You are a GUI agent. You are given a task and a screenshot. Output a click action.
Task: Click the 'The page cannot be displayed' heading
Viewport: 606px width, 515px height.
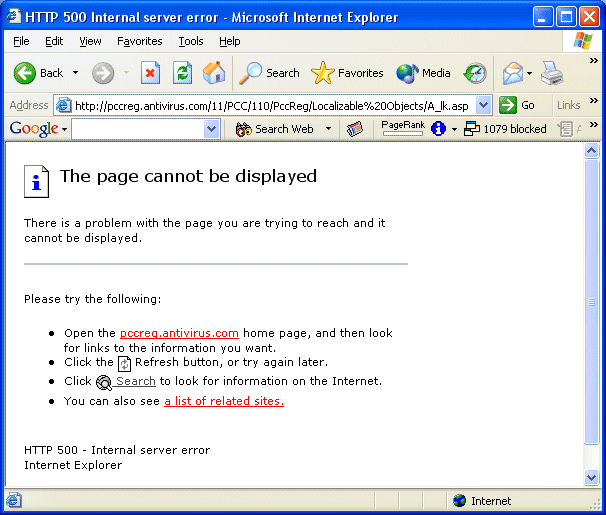pos(188,177)
